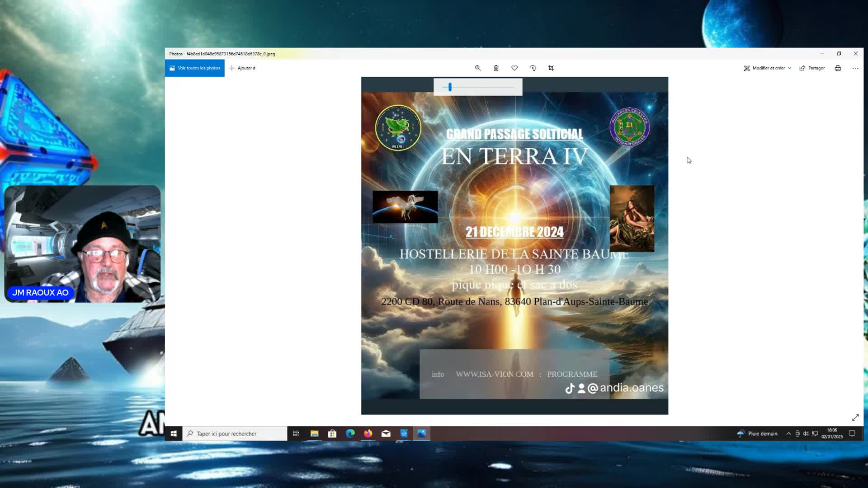Delete the photo with trash icon
This screenshot has width=868, height=488.
tap(496, 68)
